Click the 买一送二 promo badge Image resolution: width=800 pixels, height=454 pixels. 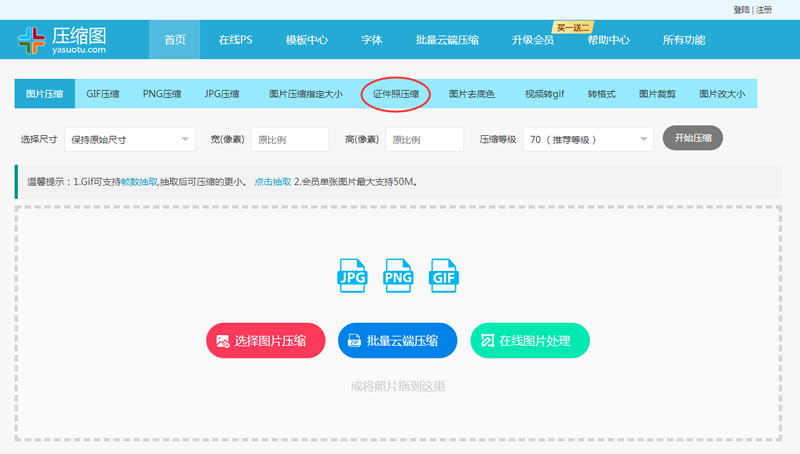573,28
